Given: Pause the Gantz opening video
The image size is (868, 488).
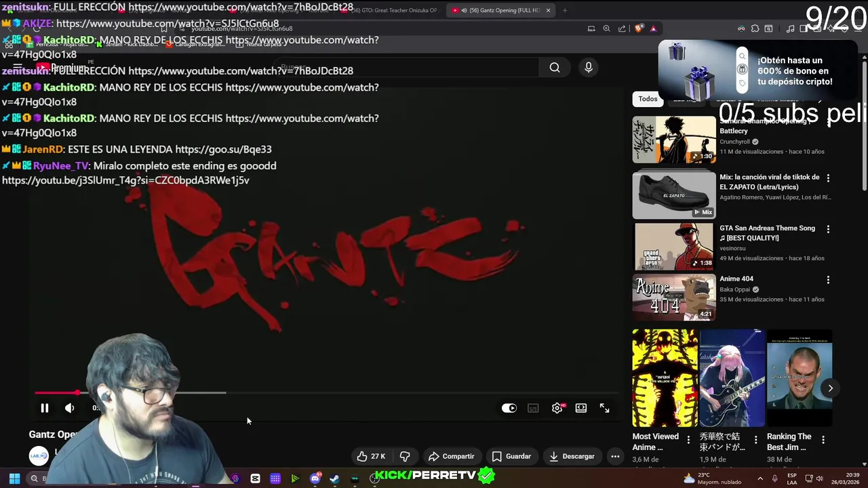Looking at the screenshot, I should point(44,408).
